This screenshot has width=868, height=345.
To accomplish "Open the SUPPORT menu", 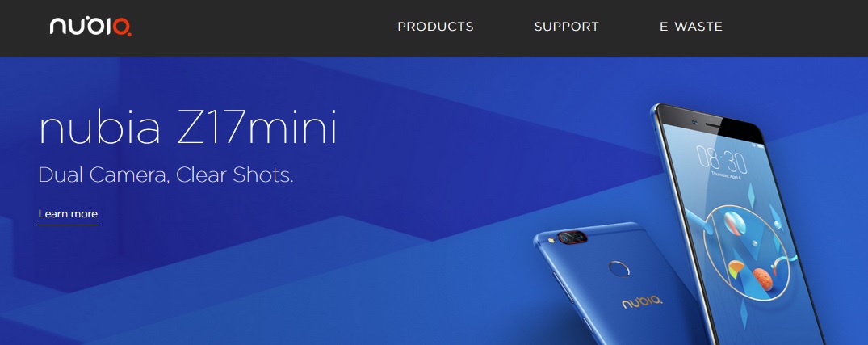I will coord(566,27).
